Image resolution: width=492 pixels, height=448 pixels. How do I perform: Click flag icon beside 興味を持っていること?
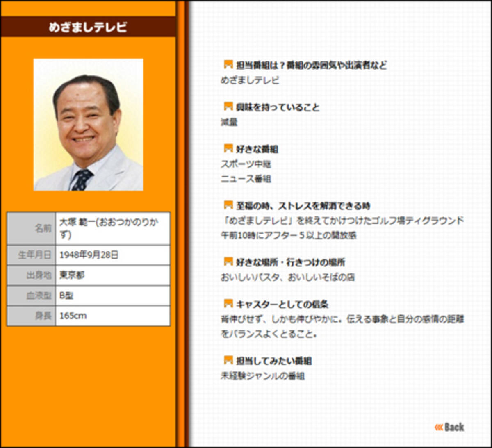tap(228, 107)
